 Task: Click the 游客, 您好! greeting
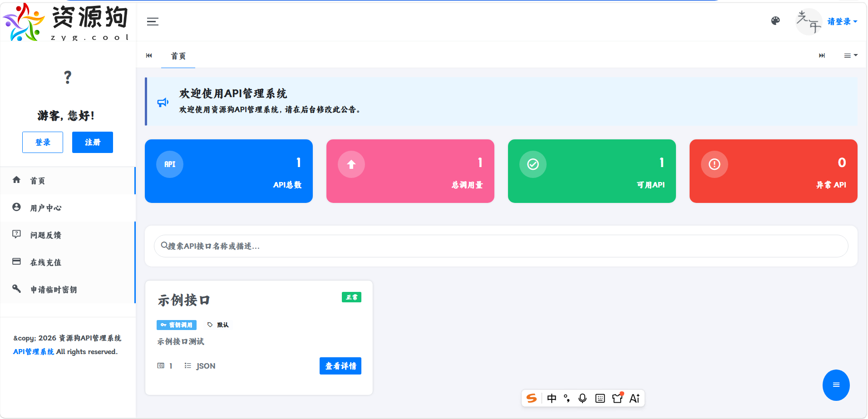(x=66, y=116)
